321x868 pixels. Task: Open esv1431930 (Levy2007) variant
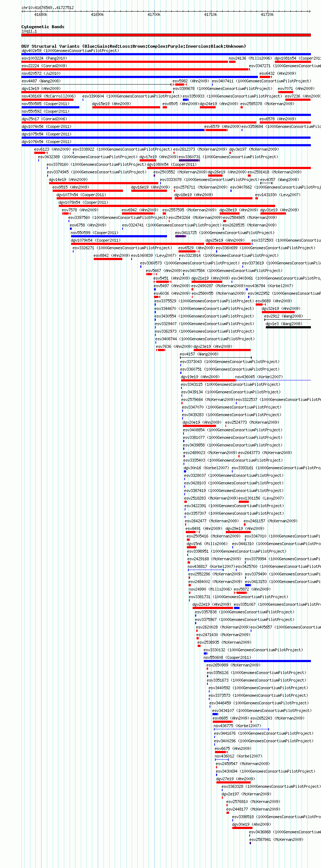click(278, 195)
